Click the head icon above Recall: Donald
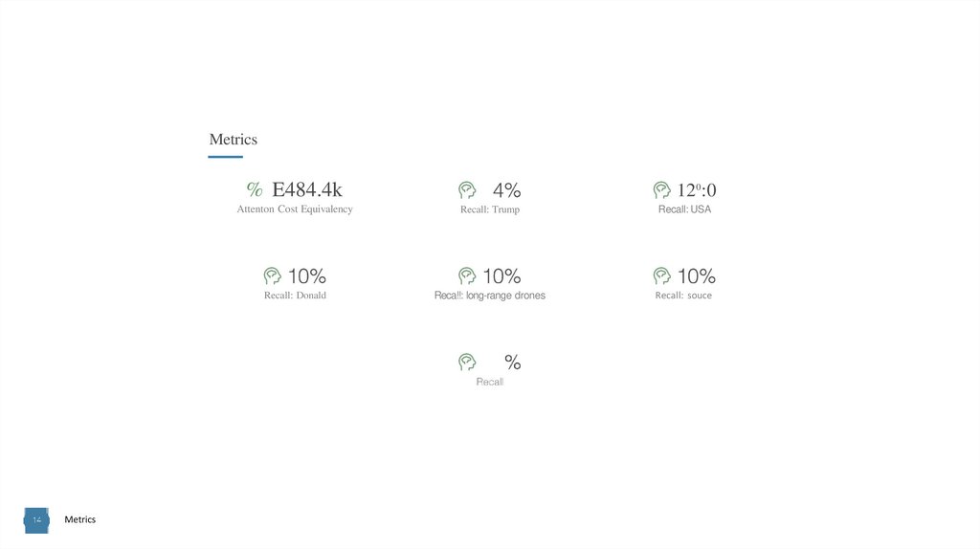 [273, 276]
